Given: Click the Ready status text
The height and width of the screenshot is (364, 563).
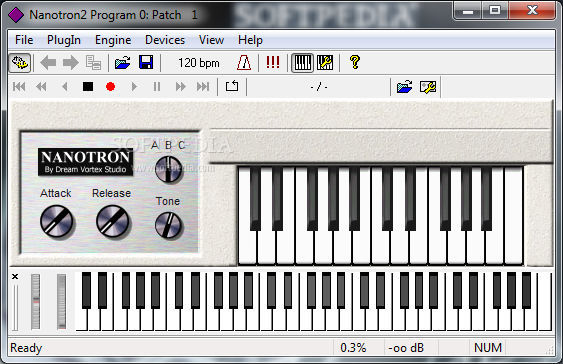Looking at the screenshot, I should (x=26, y=347).
